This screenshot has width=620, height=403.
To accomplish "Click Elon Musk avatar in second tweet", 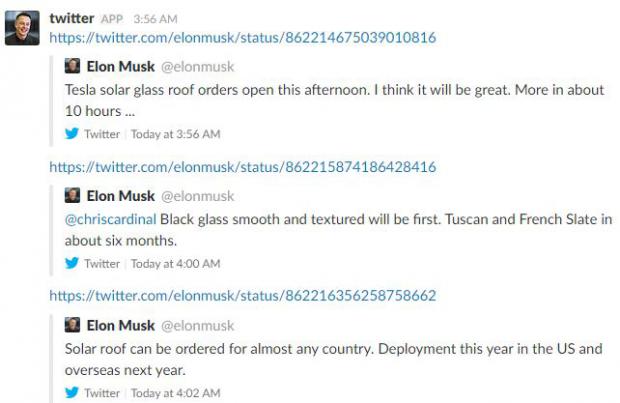I will tap(72, 195).
